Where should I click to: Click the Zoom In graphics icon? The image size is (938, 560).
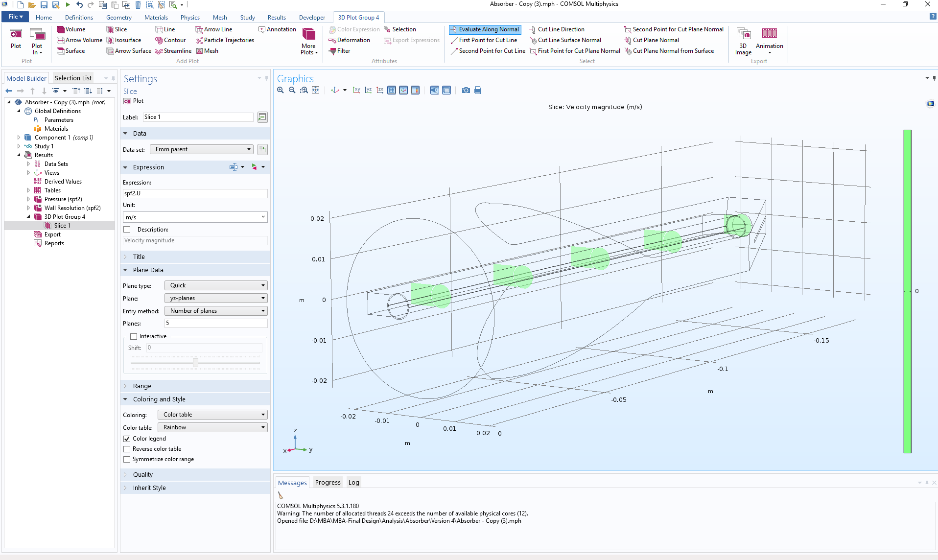tap(281, 90)
